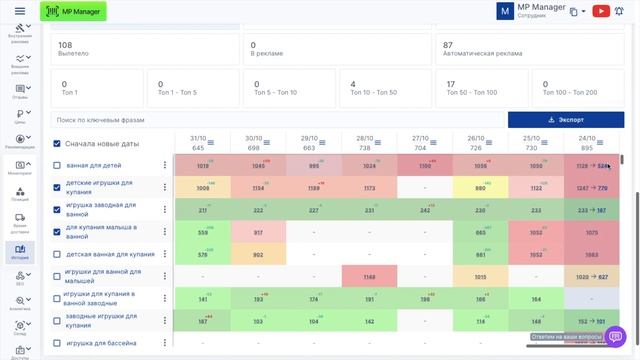Open options for игрушки для ванной для малышей
The height and width of the screenshot is (360, 640).
click(x=164, y=276)
